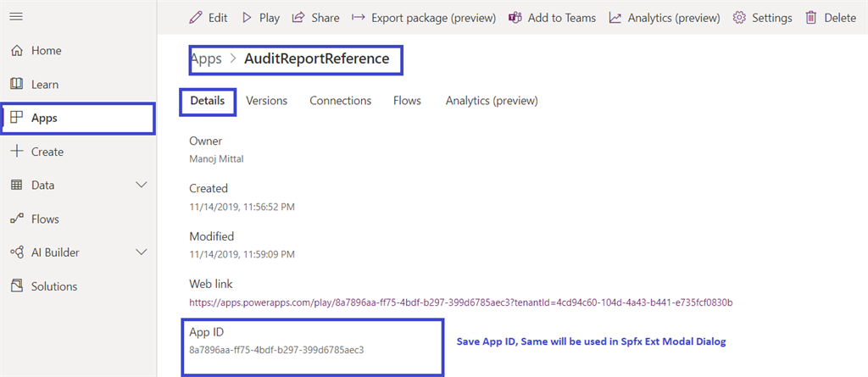Open the Analytics (preview) tab
This screenshot has height=377, width=868.
pyautogui.click(x=492, y=101)
